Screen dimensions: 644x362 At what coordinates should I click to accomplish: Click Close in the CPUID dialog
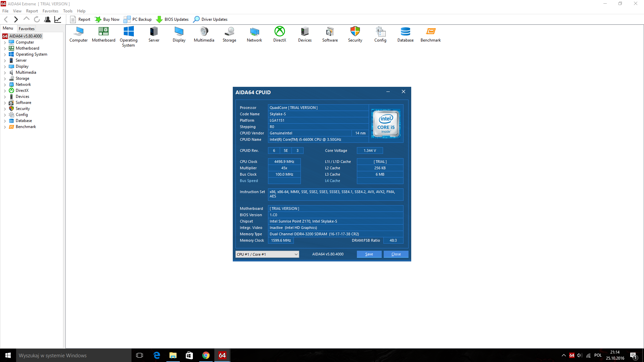[x=396, y=254]
